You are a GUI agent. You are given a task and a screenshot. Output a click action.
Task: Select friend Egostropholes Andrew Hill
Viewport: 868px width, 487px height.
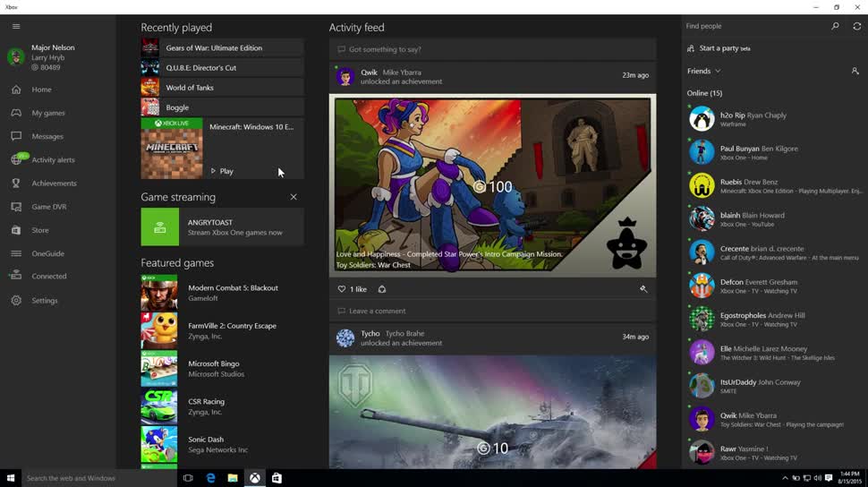coord(774,319)
